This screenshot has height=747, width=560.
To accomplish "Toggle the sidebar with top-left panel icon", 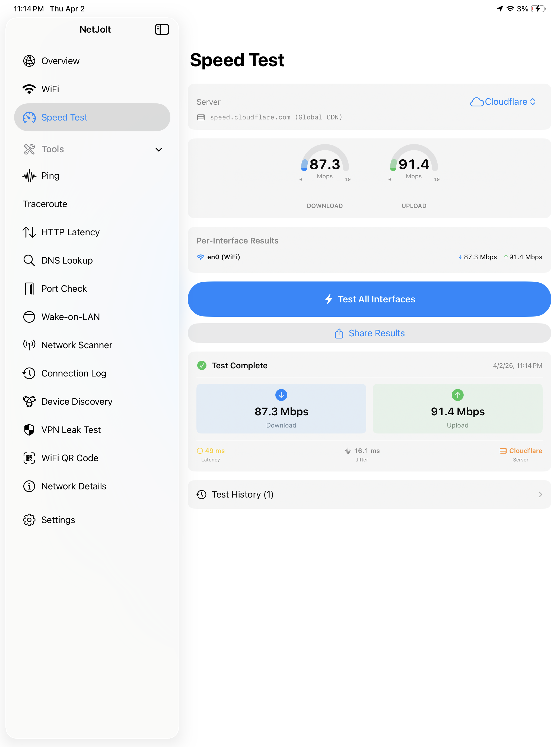I will [x=162, y=29].
